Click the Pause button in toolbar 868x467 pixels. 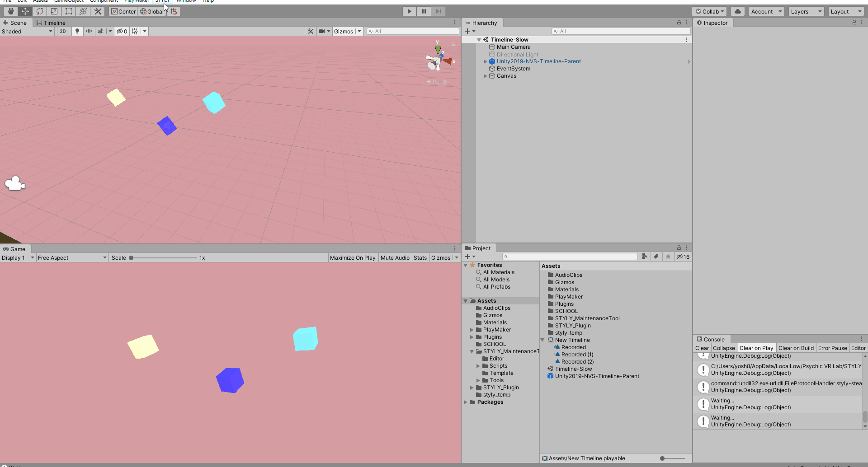(x=424, y=11)
